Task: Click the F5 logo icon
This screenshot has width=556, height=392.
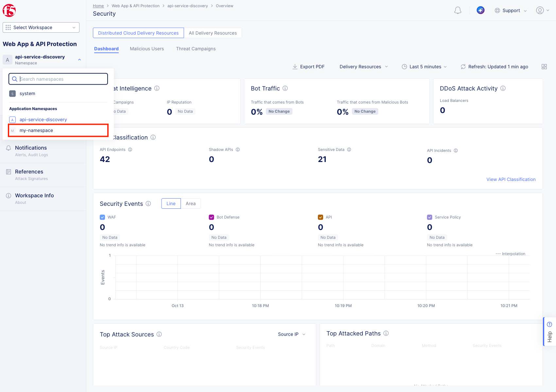Action: tap(9, 10)
